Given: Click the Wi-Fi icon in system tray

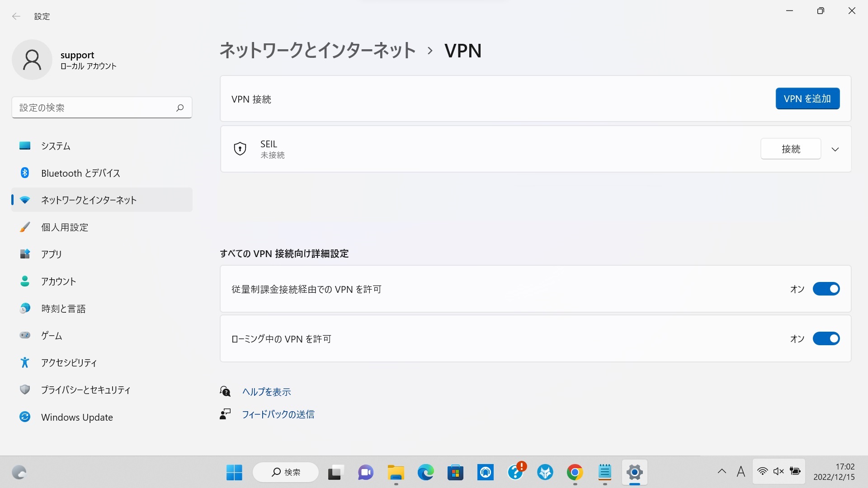Looking at the screenshot, I should (x=762, y=472).
